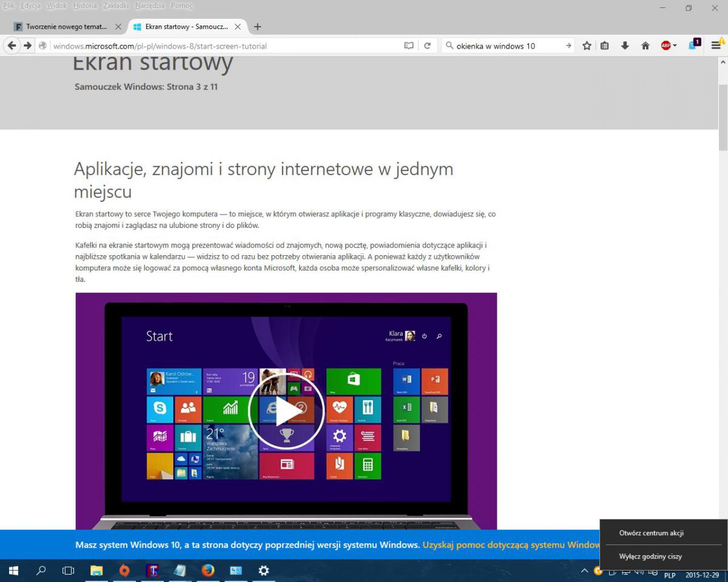Click the browser forward arrow button

(27, 45)
